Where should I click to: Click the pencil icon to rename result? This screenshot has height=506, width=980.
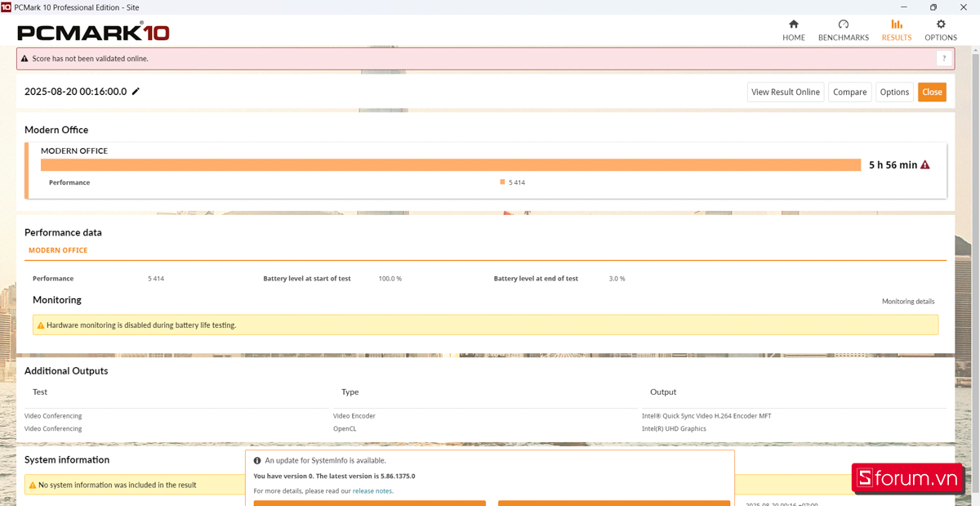coord(136,92)
